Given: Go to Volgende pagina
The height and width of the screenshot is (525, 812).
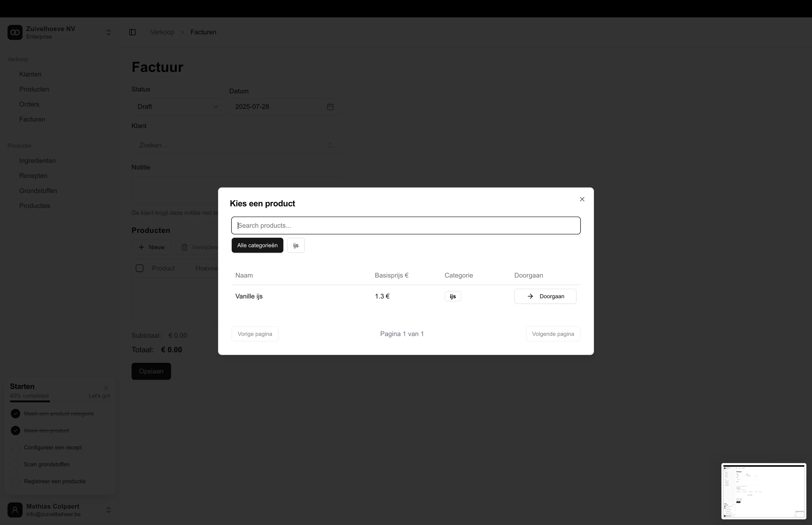Looking at the screenshot, I should [553, 334].
